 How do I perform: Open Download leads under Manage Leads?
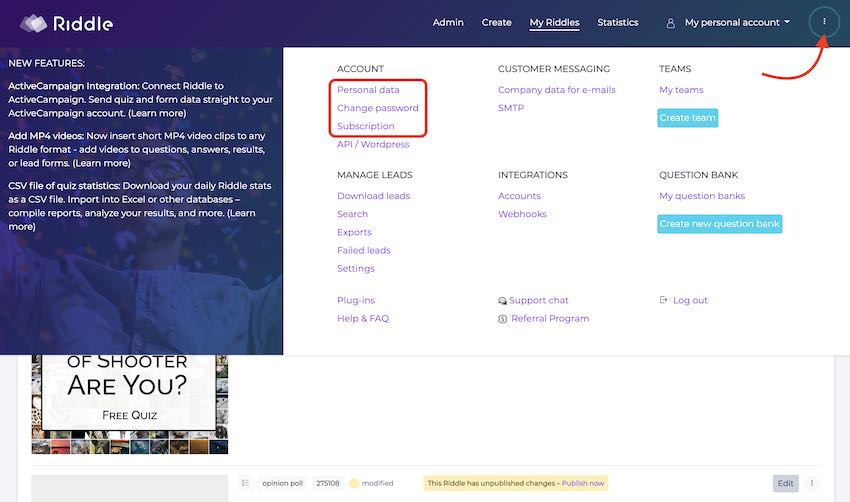pyautogui.click(x=373, y=196)
